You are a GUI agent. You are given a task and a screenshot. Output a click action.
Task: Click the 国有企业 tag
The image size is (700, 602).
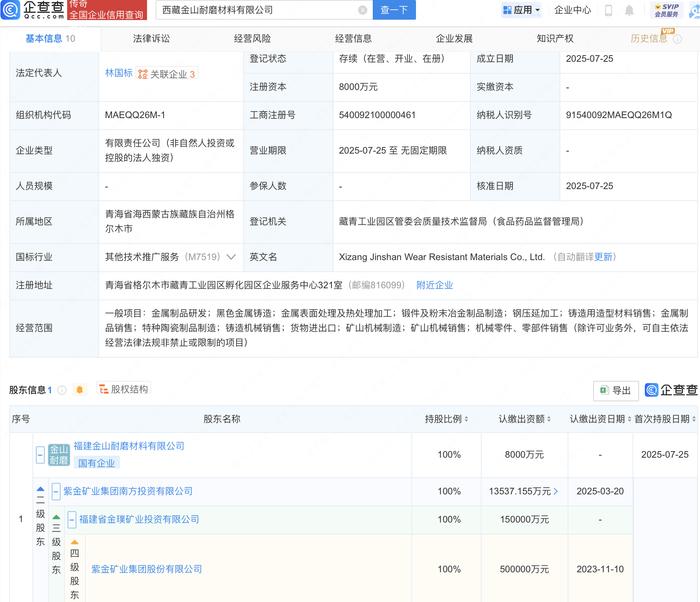pyautogui.click(x=96, y=463)
